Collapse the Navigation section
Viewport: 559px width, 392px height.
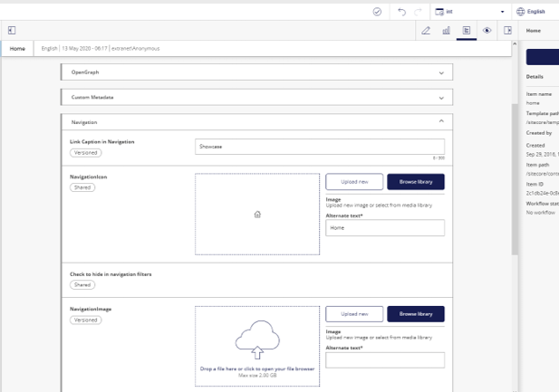coord(256,122)
